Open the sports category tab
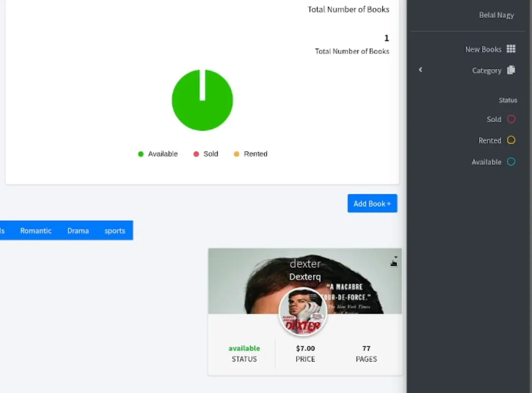532x393 pixels. 115,231
